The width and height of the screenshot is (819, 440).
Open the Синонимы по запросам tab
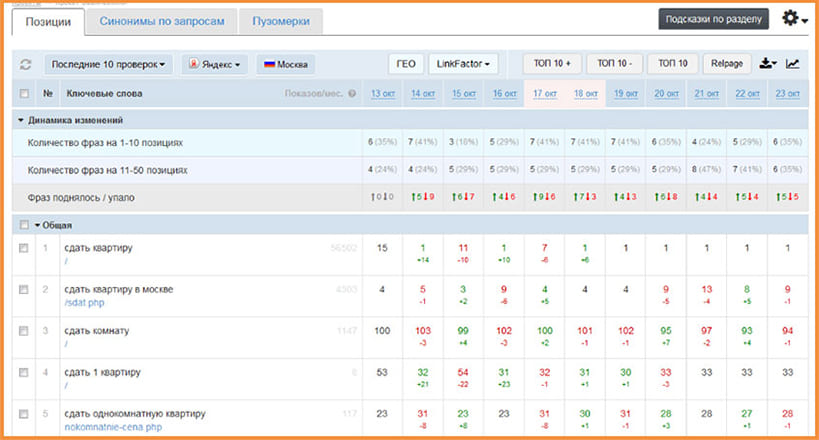pos(162,21)
